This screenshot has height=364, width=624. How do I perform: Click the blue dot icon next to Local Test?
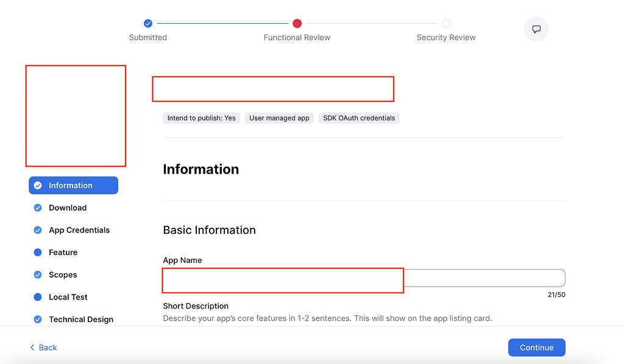(x=38, y=297)
